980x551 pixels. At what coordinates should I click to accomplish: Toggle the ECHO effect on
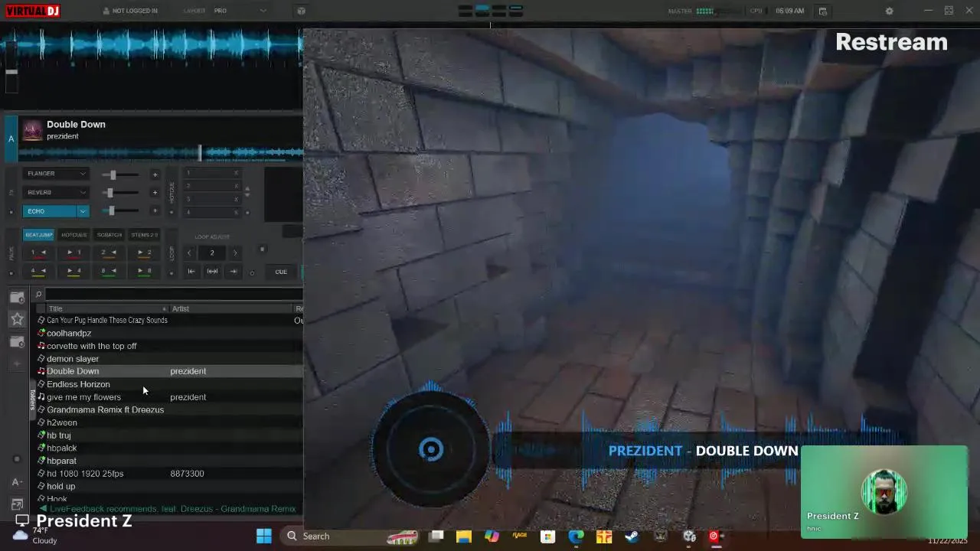49,211
